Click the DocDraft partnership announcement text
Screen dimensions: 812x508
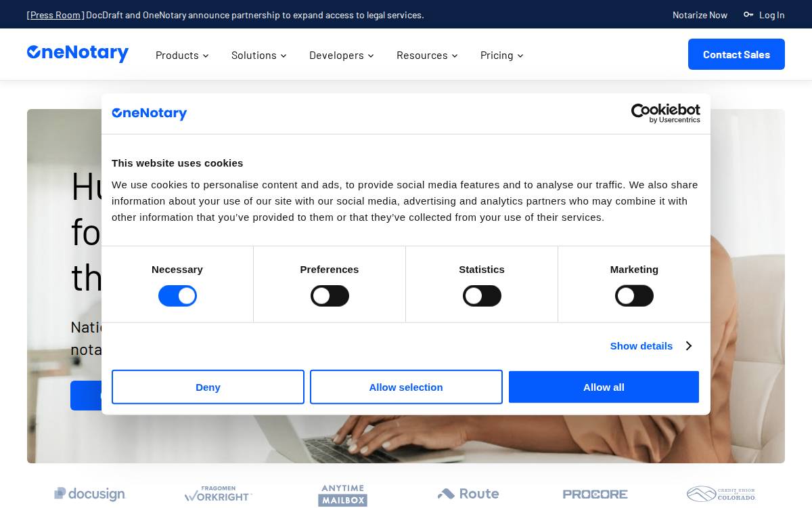(255, 14)
